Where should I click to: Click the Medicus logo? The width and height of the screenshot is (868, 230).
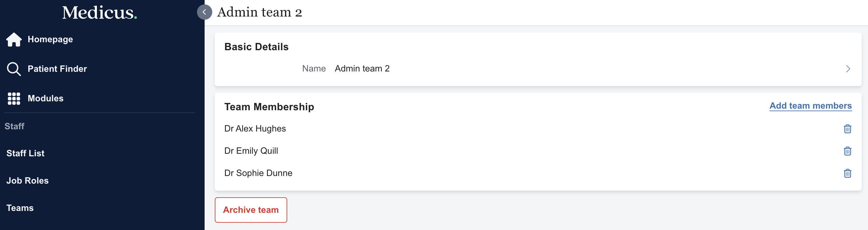pos(99,13)
